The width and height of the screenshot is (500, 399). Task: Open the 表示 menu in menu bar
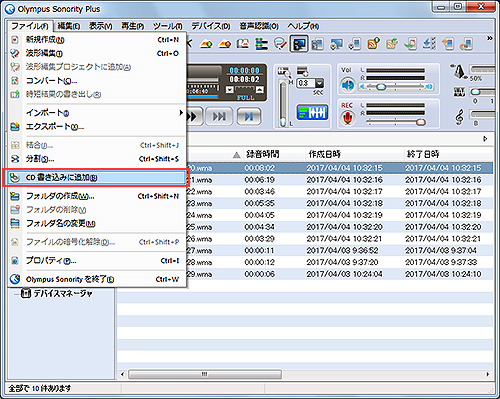[x=100, y=26]
